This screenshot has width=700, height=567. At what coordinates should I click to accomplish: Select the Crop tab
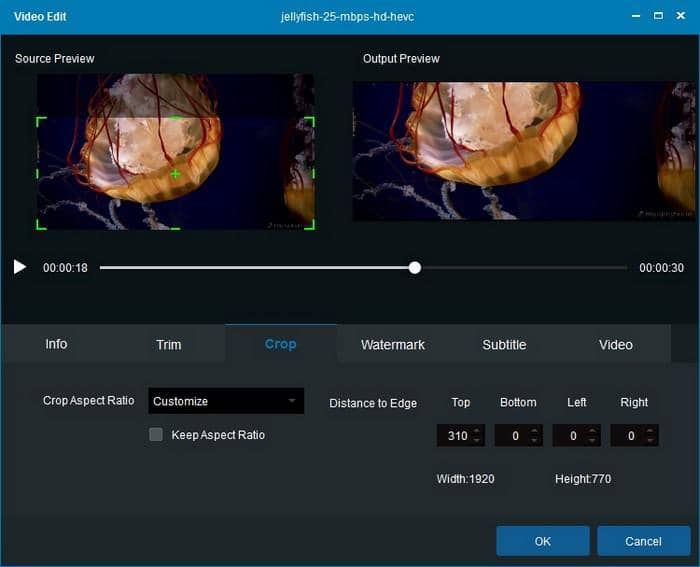click(x=280, y=344)
